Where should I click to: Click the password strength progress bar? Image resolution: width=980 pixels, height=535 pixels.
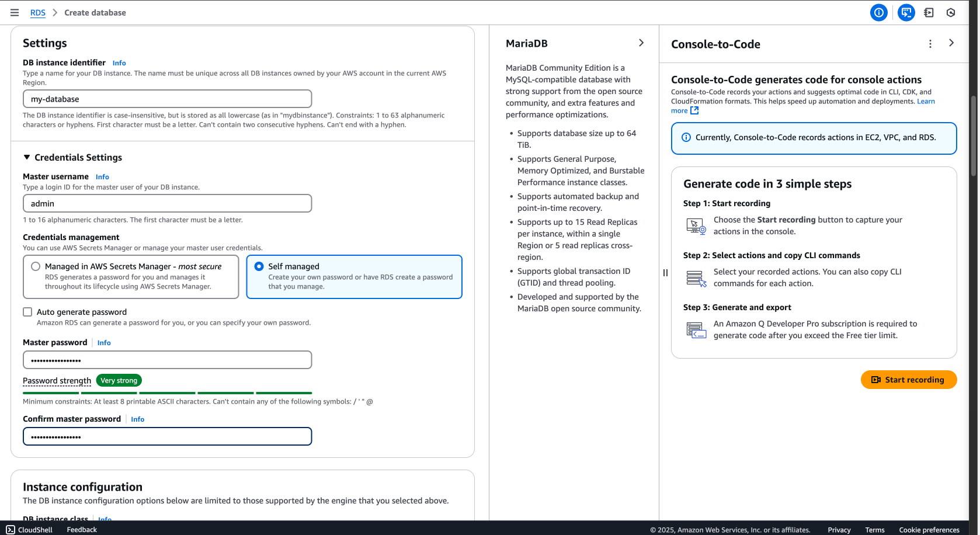[167, 393]
